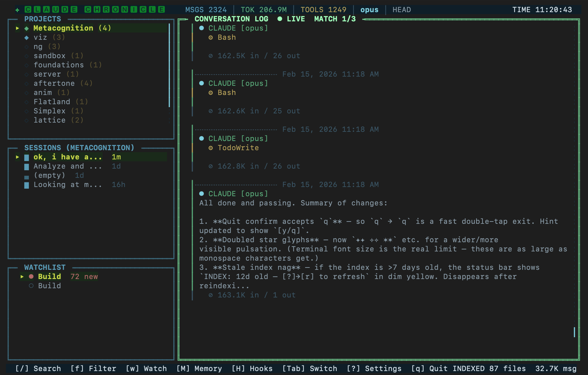588x375 pixels.
Task: Collapse the Metacognition project expander arrow
Action: point(17,28)
